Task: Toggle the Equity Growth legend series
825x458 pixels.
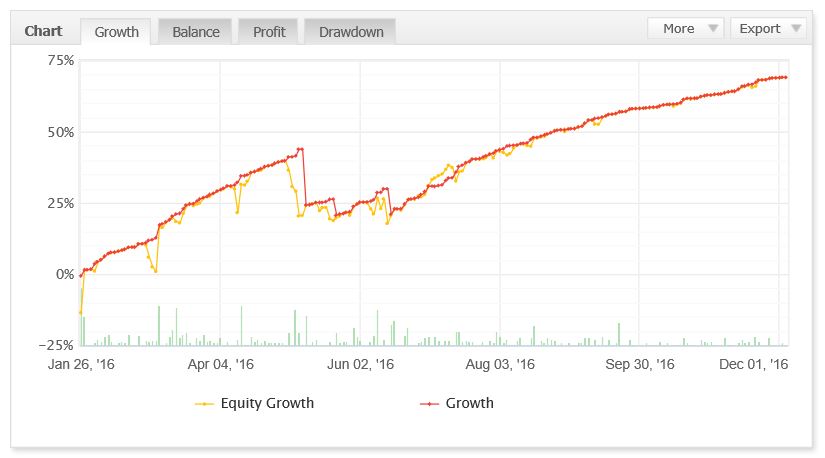Action: pyautogui.click(x=255, y=403)
